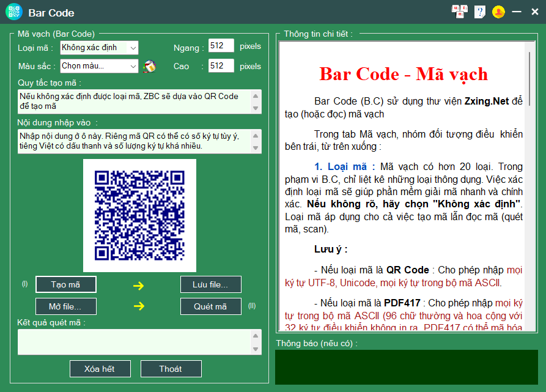
Task: Click the Mở file... button
Action: 66,306
